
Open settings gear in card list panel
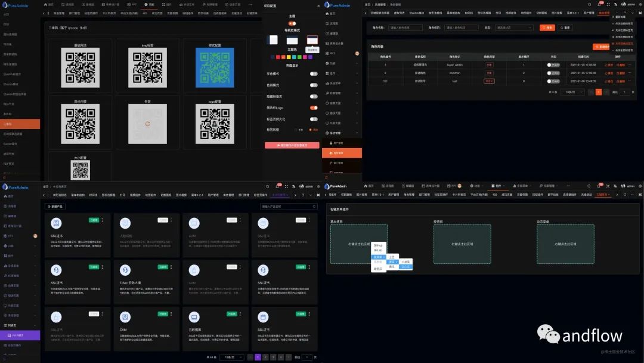[x=318, y=186]
